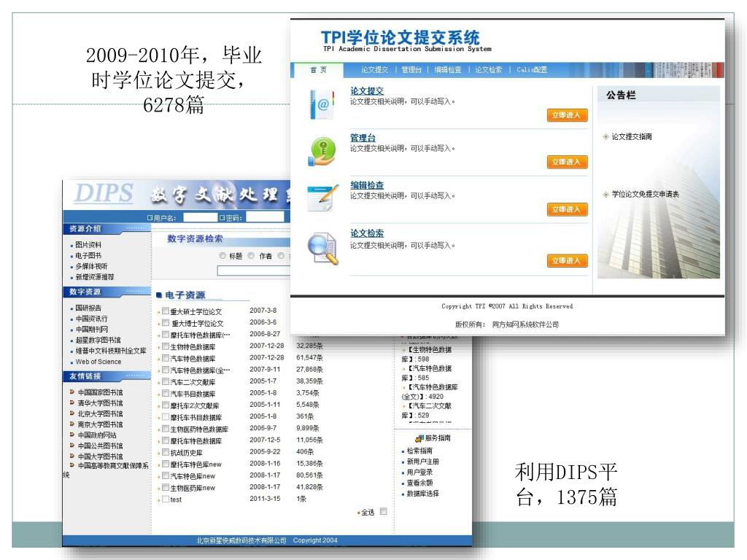
Task: Toggle the 全选 checkbox
Action: tap(384, 511)
